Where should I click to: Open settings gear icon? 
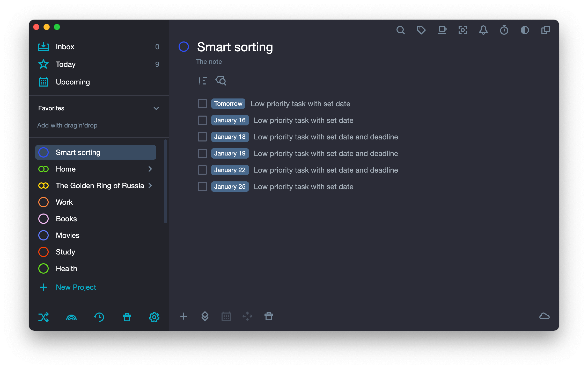(154, 317)
